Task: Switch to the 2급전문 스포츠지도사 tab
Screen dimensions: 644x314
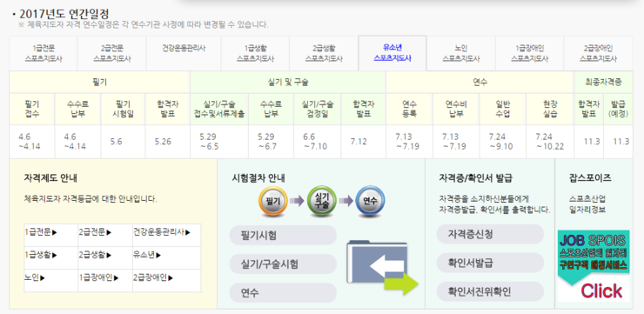Action: coord(111,53)
